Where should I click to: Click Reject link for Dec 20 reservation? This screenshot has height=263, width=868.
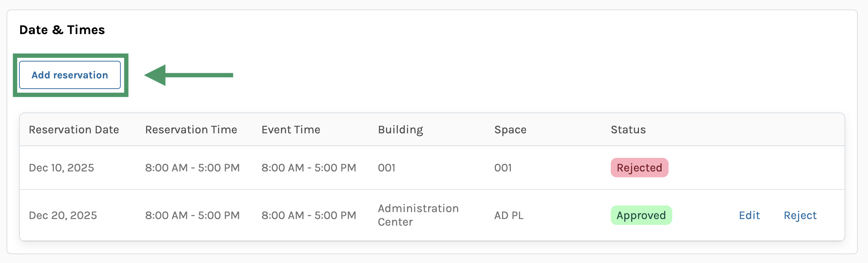(800, 215)
